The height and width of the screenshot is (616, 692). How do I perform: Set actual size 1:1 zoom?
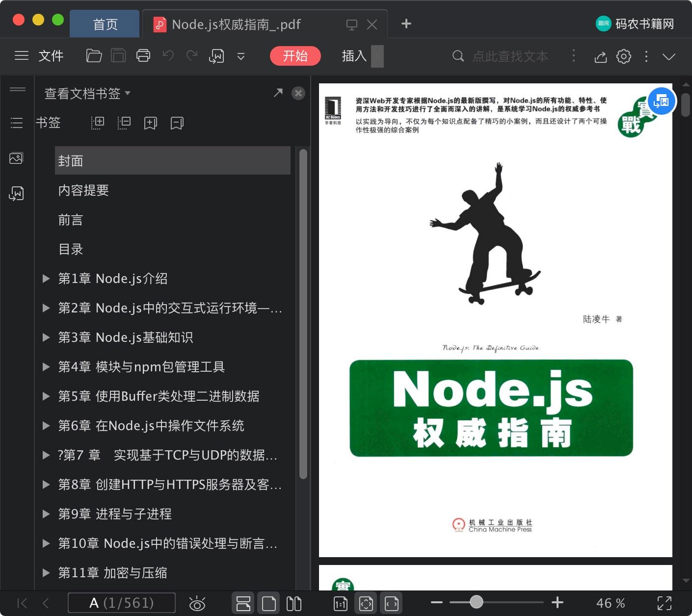pos(341,604)
